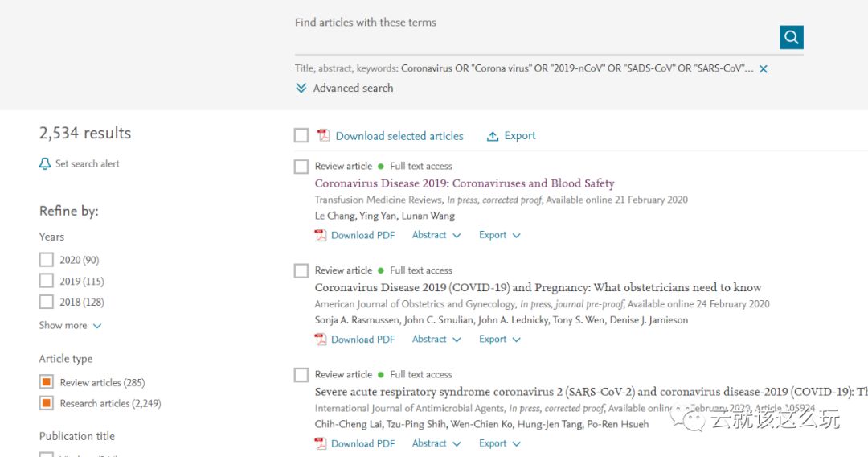Click PDF icon for Blood Safety article
868x457 pixels.
321,236
